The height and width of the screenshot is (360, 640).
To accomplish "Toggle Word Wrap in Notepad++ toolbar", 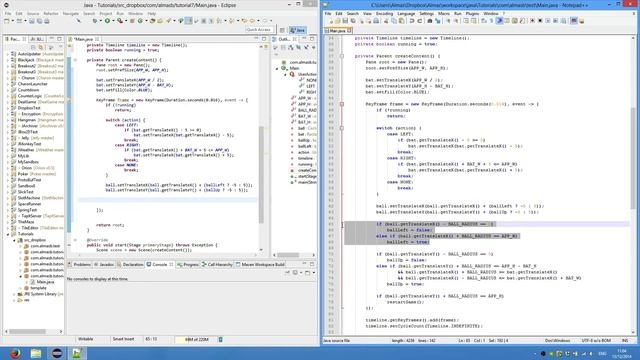I will [484, 21].
